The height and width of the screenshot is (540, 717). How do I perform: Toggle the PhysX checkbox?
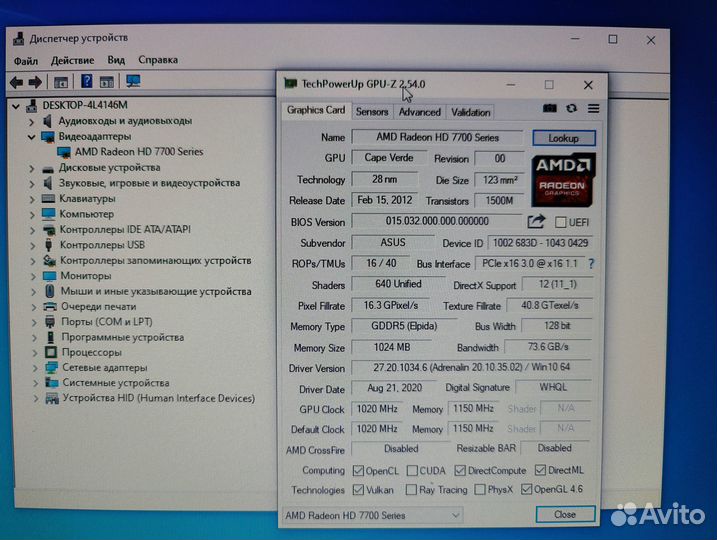(480, 490)
